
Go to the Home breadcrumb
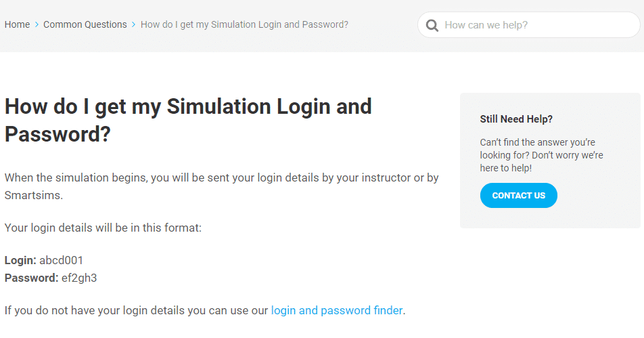(x=17, y=24)
